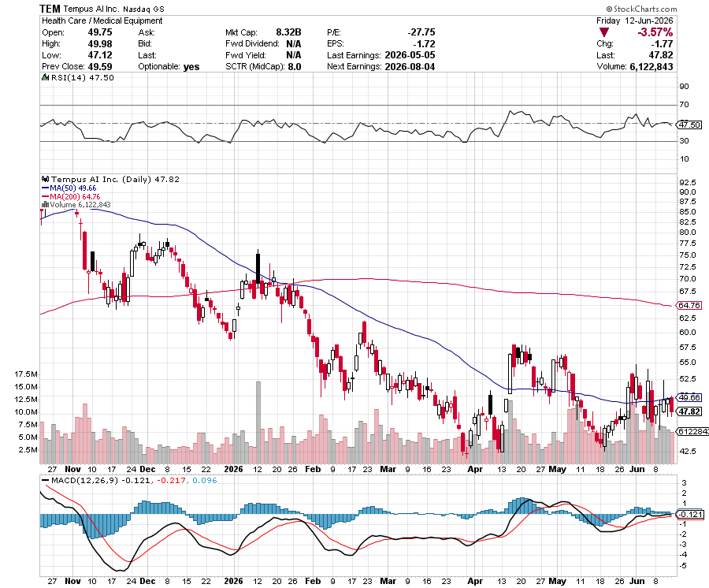Click the last price tag 47.82
709x588 pixels.
coord(689,411)
